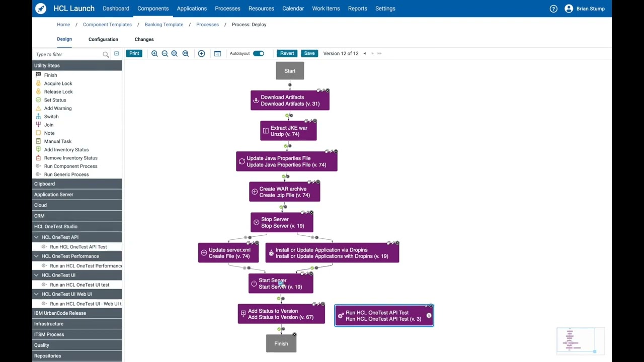The height and width of the screenshot is (362, 644).
Task: Collapse the HCL OneTest UI Web UI category
Action: click(x=36, y=294)
